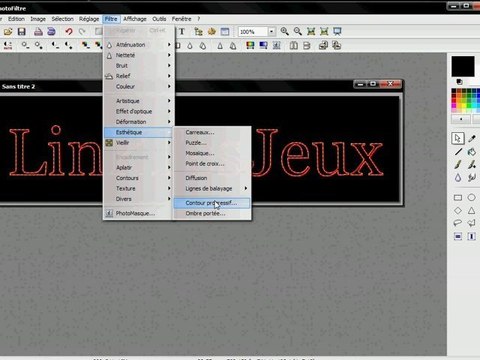Viewport: 480px width, 360px height.
Task: Expand the Netteté submenu
Action: coord(139,55)
